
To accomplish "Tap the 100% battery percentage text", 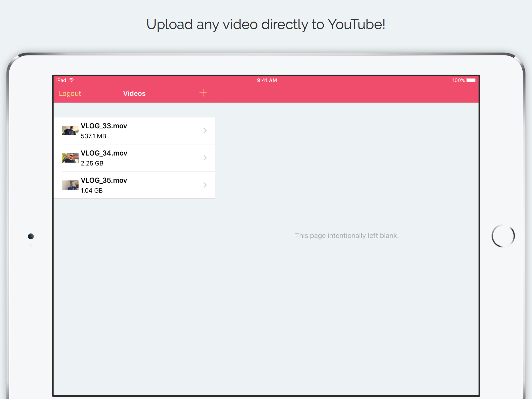I will point(458,80).
